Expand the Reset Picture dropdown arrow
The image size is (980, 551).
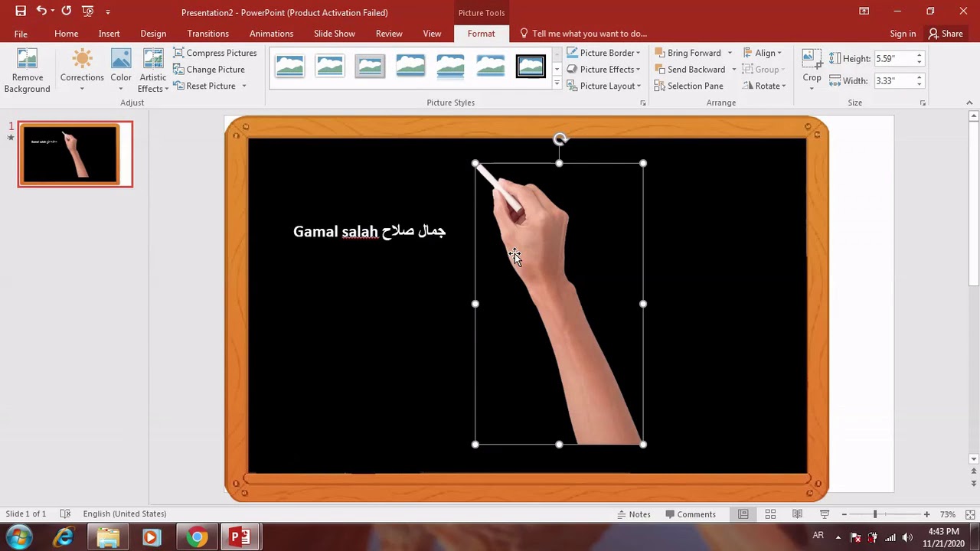click(x=244, y=86)
